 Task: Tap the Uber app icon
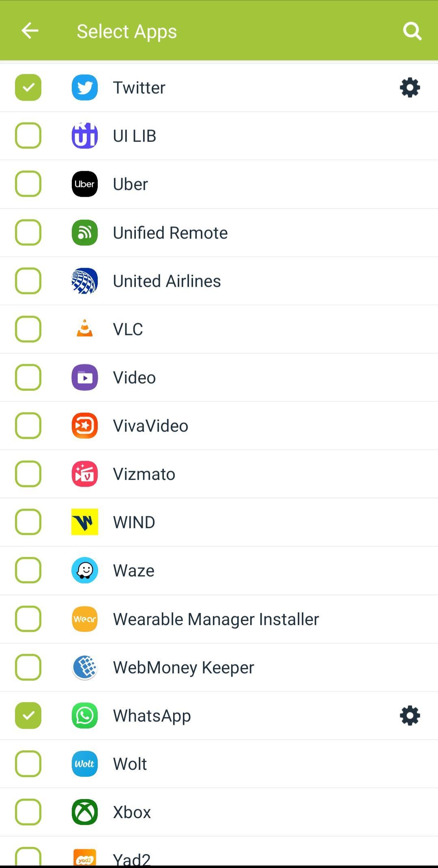click(85, 184)
